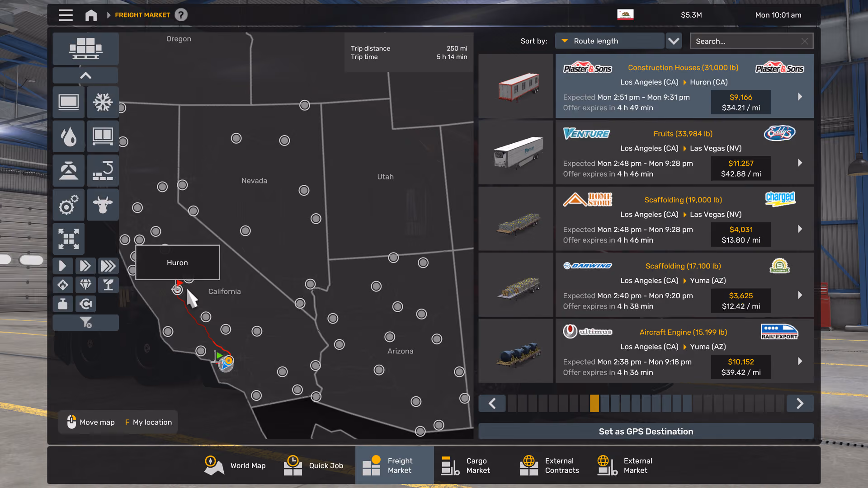868x488 pixels.
Task: Toggle the high-value diamond cargo filter
Action: [85, 285]
